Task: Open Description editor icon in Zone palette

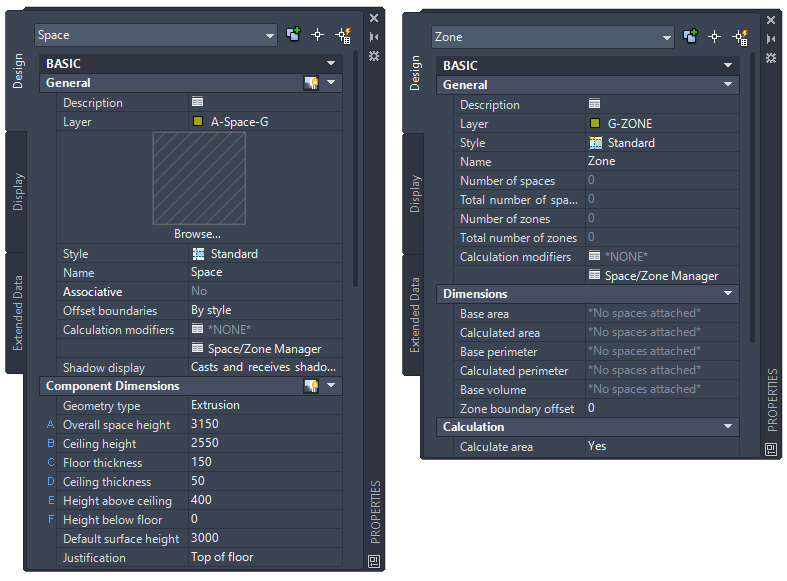Action: (595, 104)
